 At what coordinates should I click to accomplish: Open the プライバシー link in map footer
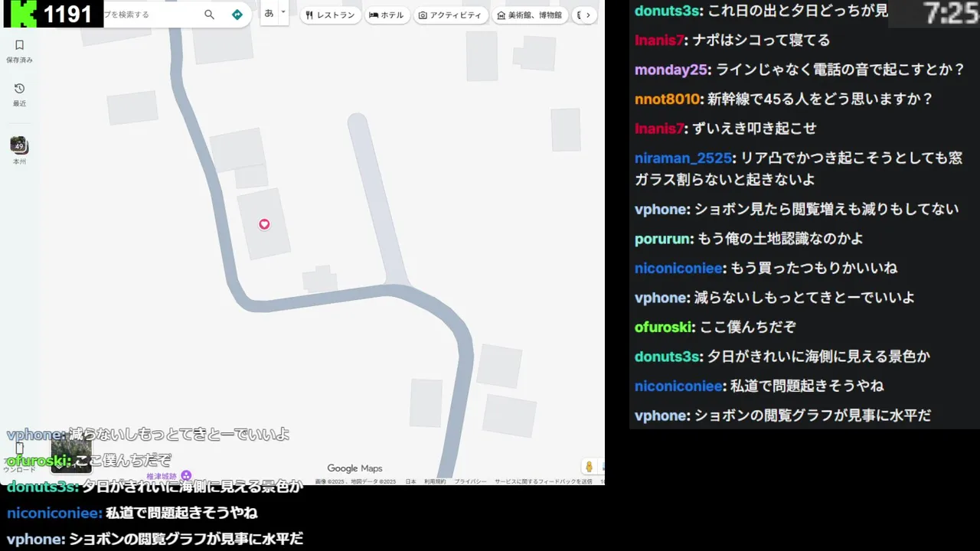tap(470, 481)
